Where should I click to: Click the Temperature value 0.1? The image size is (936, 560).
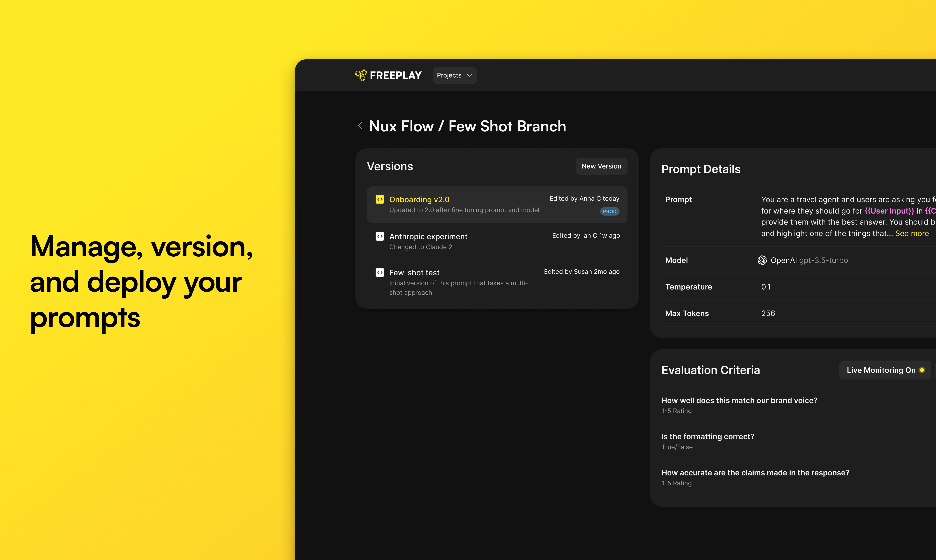click(765, 287)
